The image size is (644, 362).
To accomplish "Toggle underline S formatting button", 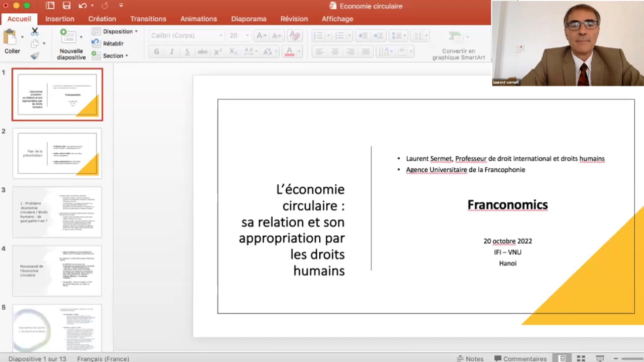I will (187, 52).
